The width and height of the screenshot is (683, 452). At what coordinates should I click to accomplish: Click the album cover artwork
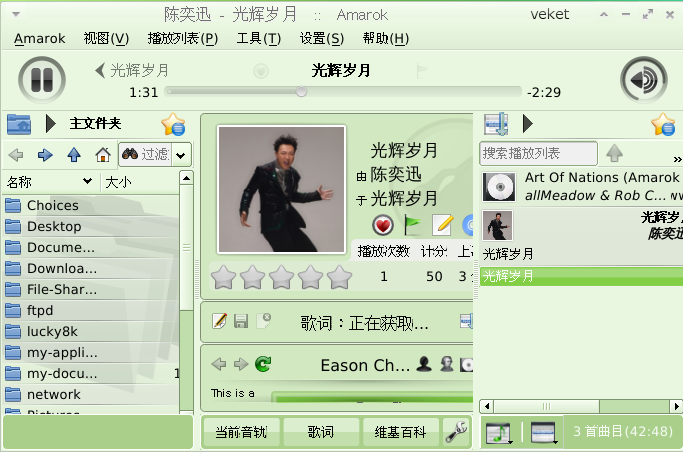281,189
